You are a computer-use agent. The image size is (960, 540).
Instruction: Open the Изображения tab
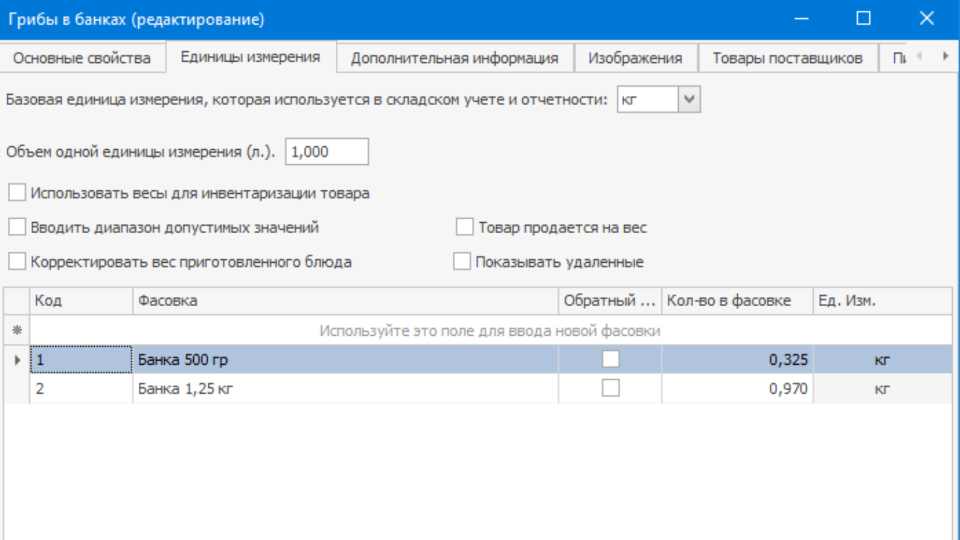point(636,58)
